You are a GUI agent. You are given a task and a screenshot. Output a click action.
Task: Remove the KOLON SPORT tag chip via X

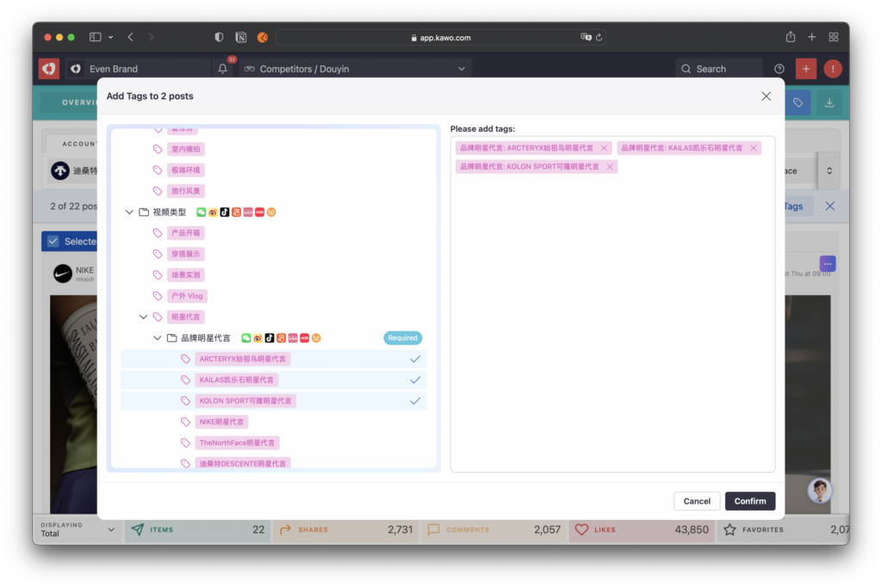click(610, 167)
